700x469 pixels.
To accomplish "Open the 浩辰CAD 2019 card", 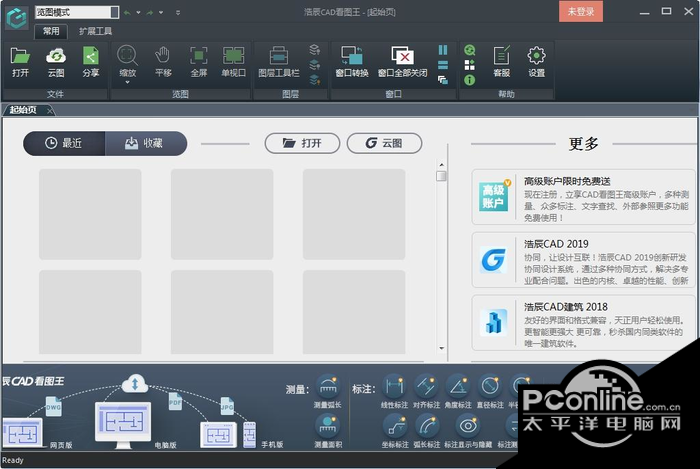I will [x=583, y=260].
